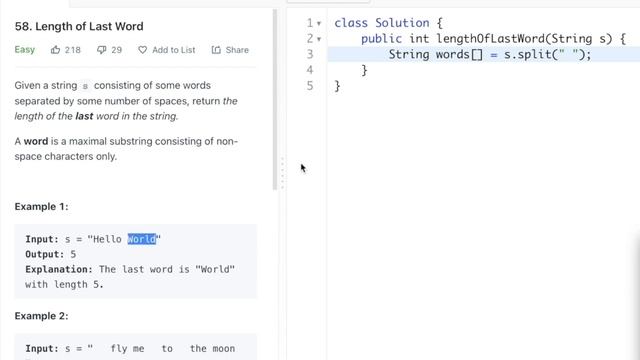
Task: Click the Share icon
Action: [x=216, y=50]
